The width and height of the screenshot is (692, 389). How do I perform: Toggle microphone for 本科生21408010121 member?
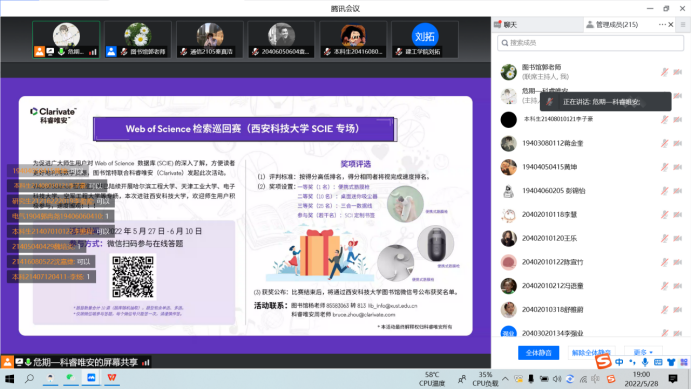point(664,120)
